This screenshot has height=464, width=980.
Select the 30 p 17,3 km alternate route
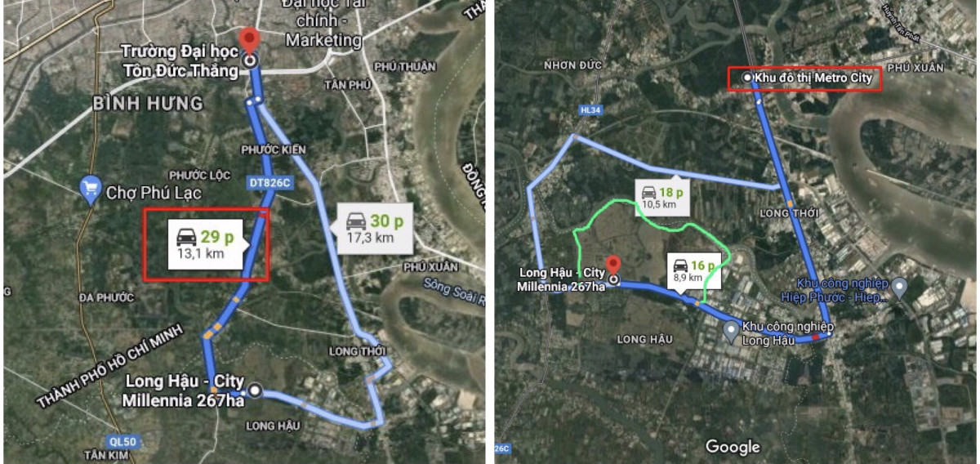[x=375, y=228]
